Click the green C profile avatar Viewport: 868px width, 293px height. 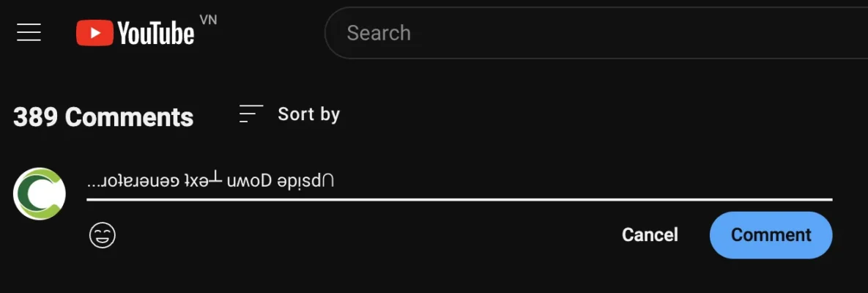pos(40,193)
